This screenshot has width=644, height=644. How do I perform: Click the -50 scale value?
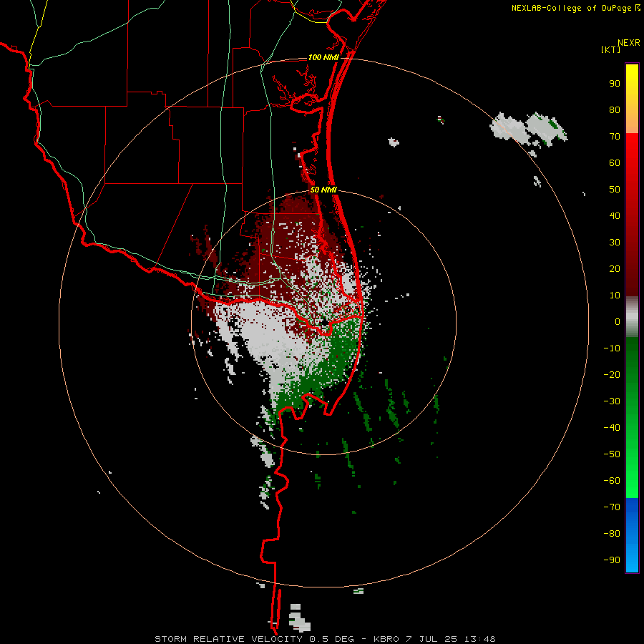[x=612, y=454]
